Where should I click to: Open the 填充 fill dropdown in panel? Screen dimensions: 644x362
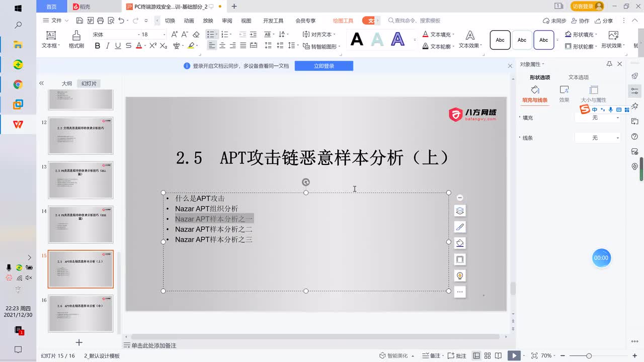[598, 118]
